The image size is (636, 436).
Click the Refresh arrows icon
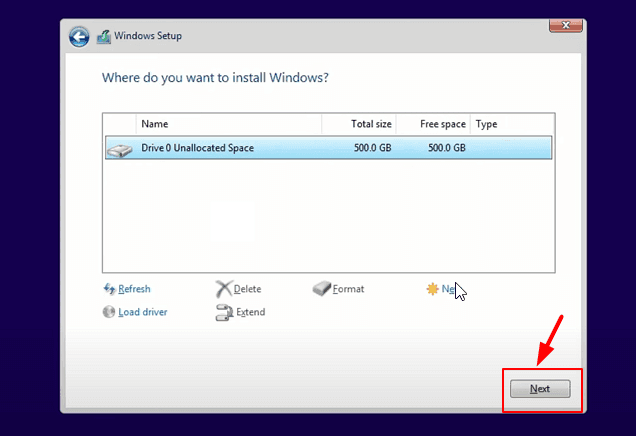[x=109, y=289]
